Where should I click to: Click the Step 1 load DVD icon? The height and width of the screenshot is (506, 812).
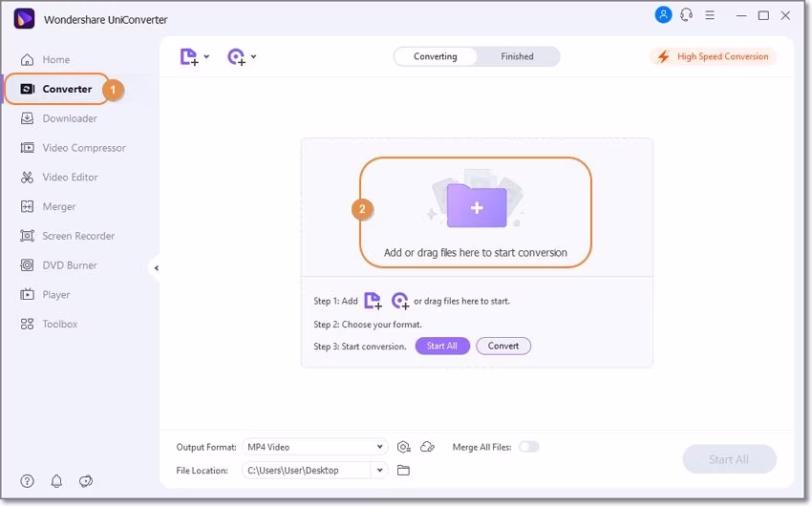coord(399,301)
